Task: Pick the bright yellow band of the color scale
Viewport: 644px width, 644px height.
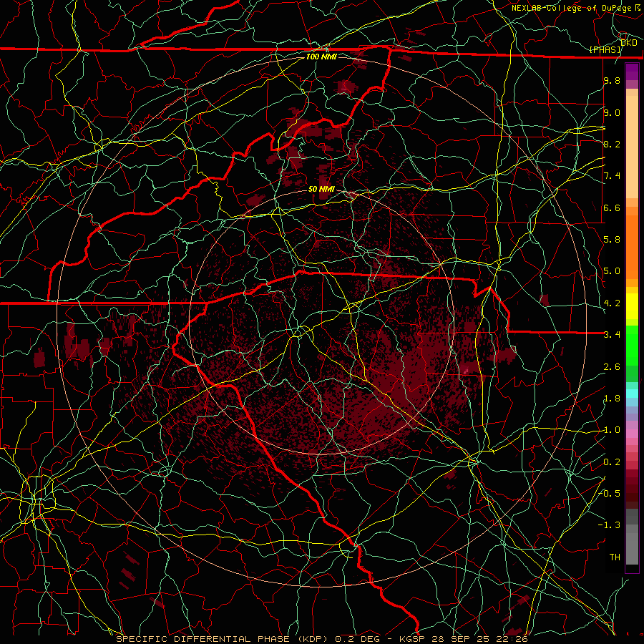Action: [632, 306]
